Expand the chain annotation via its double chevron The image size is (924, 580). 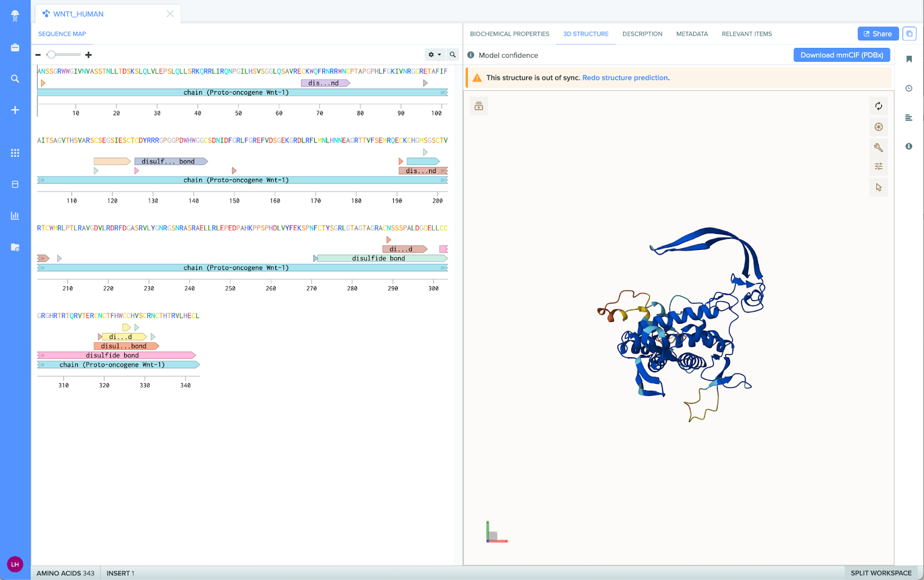[442, 92]
